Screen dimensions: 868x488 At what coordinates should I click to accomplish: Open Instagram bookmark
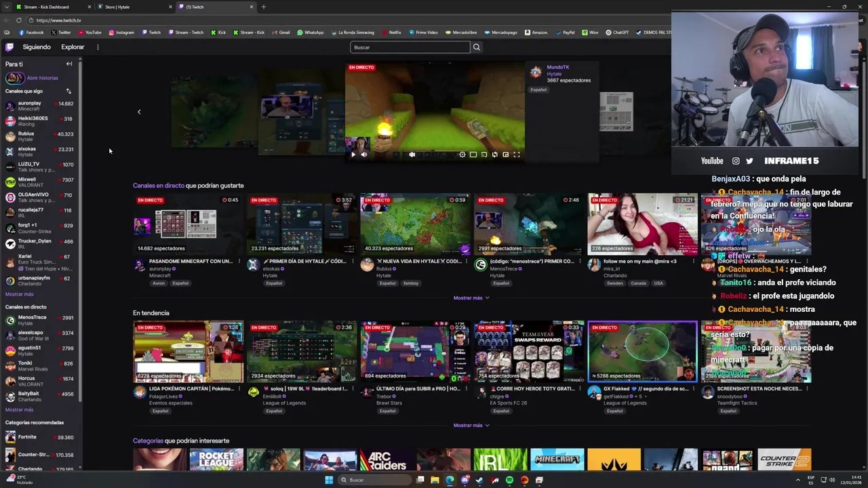click(121, 33)
